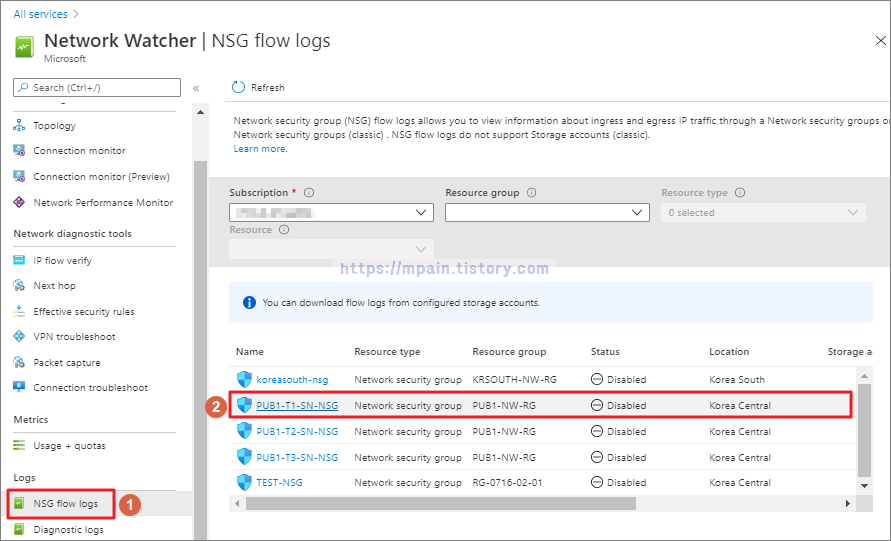Image resolution: width=891 pixels, height=541 pixels.
Task: Click the sidebar search field
Action: (x=97, y=88)
